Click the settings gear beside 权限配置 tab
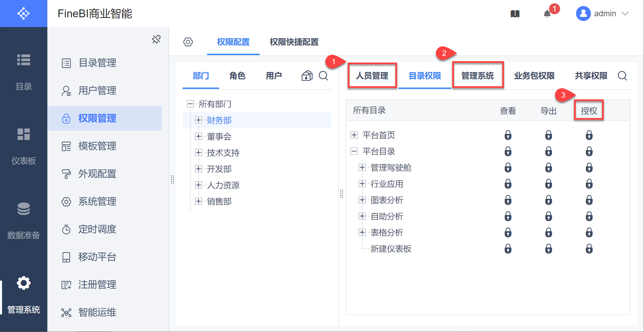 click(188, 42)
